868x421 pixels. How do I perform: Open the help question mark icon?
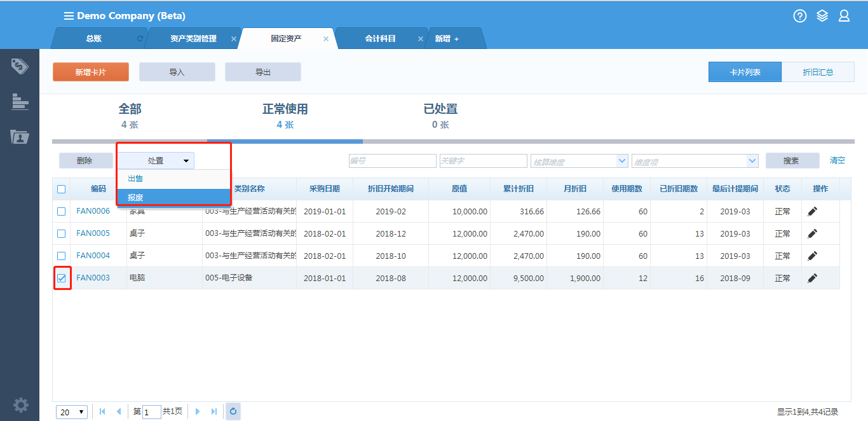click(800, 16)
